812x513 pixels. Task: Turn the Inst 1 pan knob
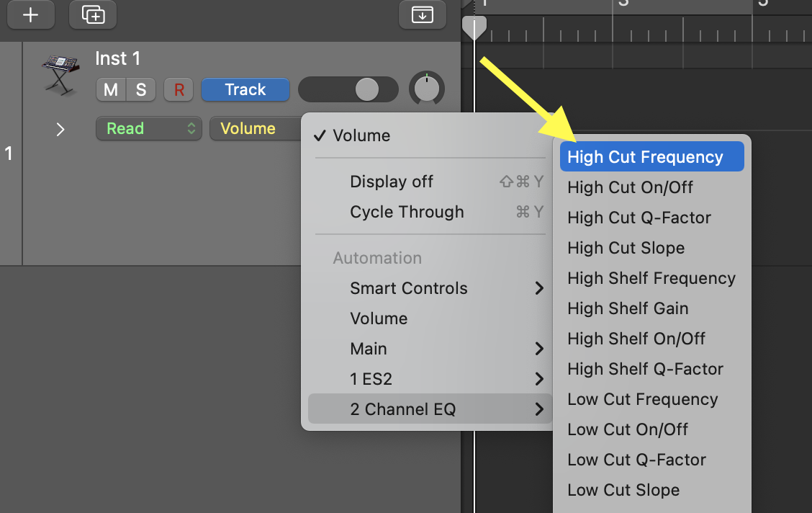(x=427, y=89)
